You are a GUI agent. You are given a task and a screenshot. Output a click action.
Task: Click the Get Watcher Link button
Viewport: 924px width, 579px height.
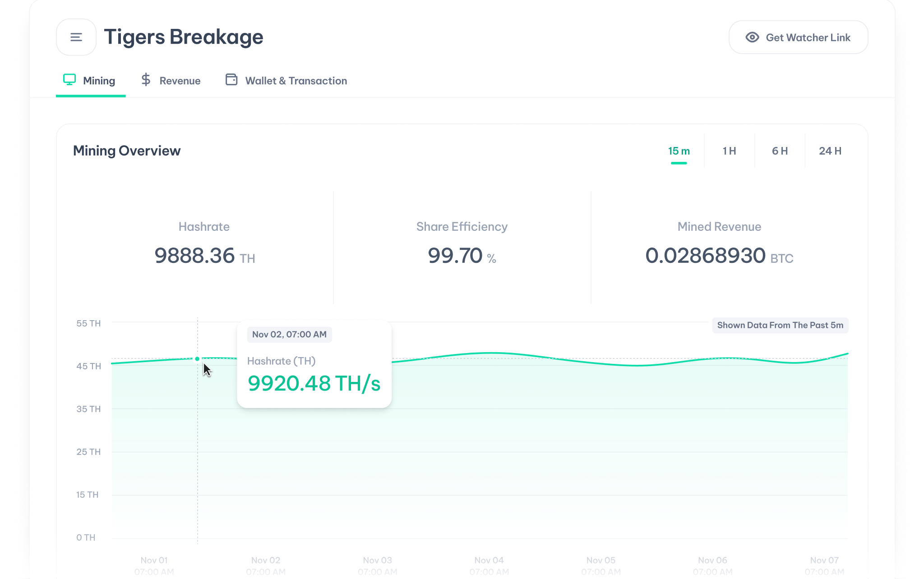pos(798,37)
